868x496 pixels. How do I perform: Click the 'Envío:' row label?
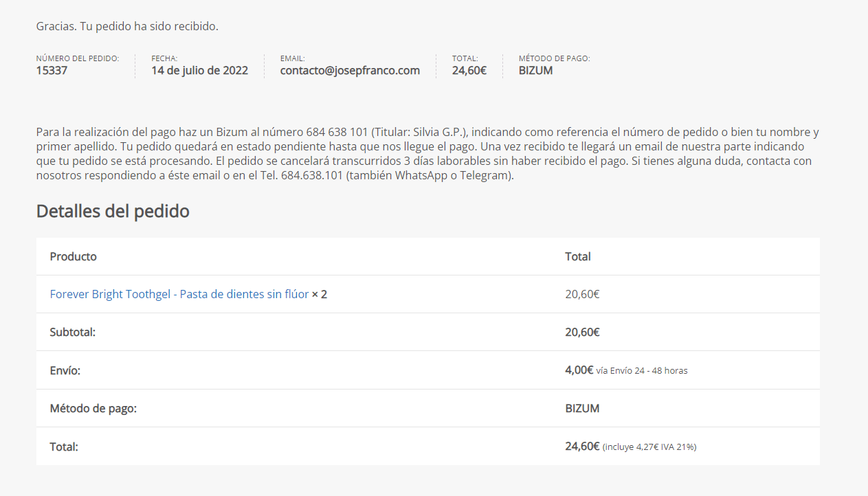65,370
